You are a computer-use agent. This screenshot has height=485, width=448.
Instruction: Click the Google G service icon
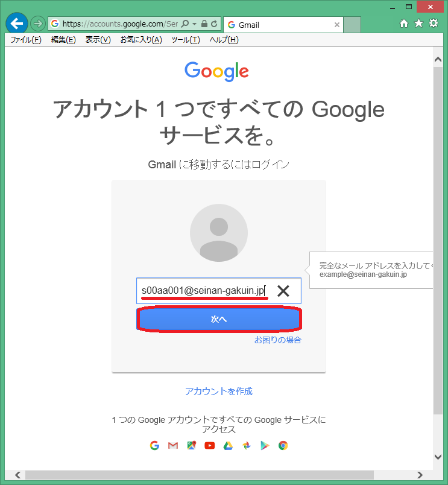click(x=154, y=445)
